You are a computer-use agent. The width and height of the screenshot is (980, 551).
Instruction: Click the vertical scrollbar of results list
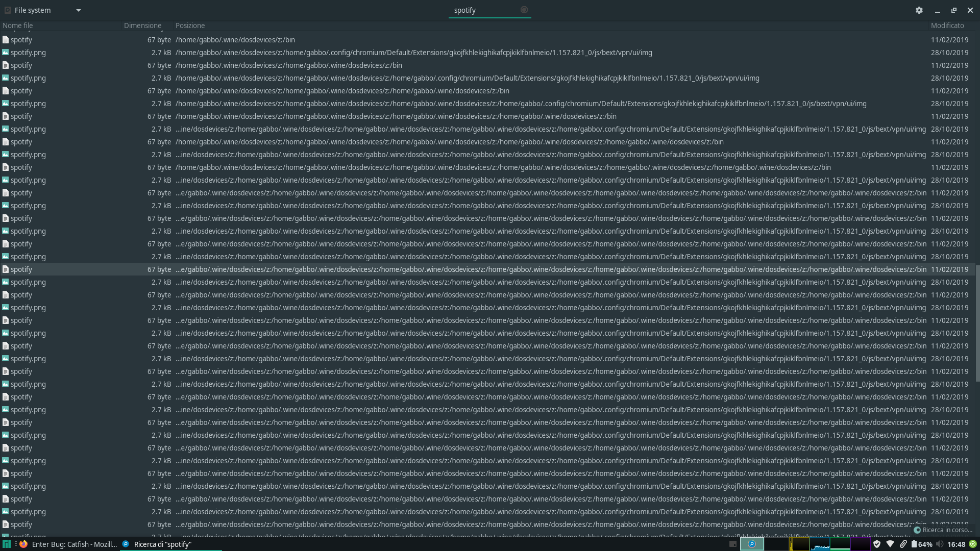click(x=977, y=322)
